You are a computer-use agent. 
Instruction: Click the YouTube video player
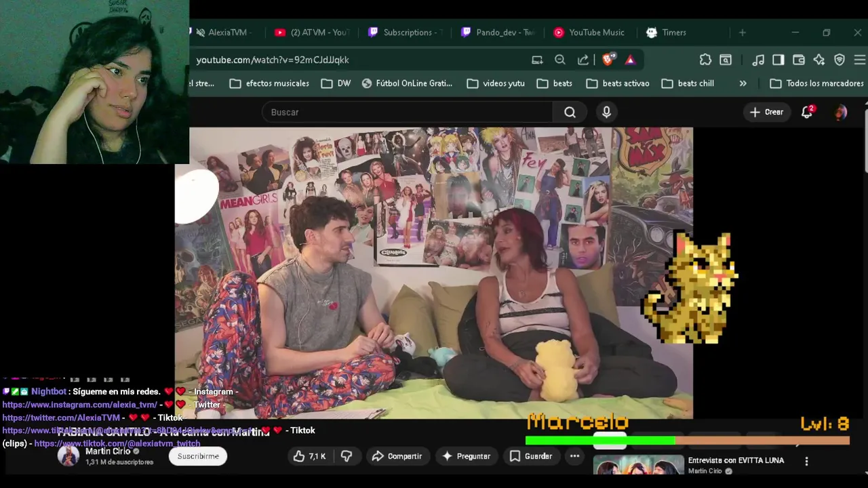point(434,272)
